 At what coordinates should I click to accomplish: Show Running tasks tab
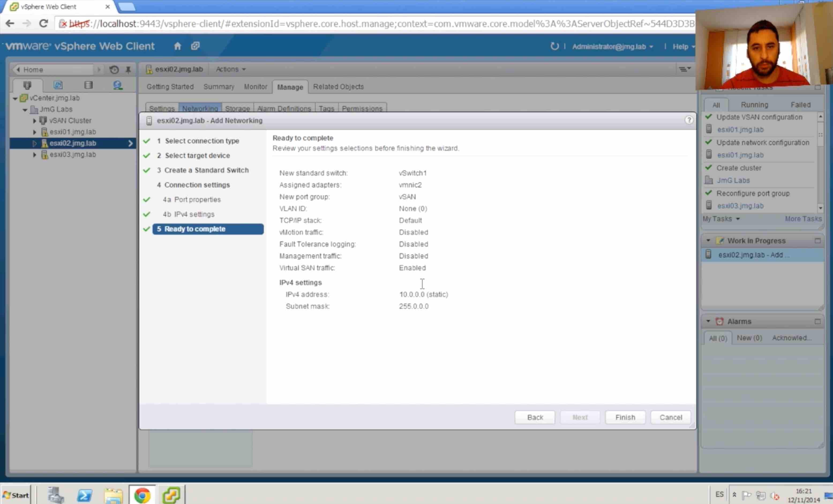click(x=755, y=105)
